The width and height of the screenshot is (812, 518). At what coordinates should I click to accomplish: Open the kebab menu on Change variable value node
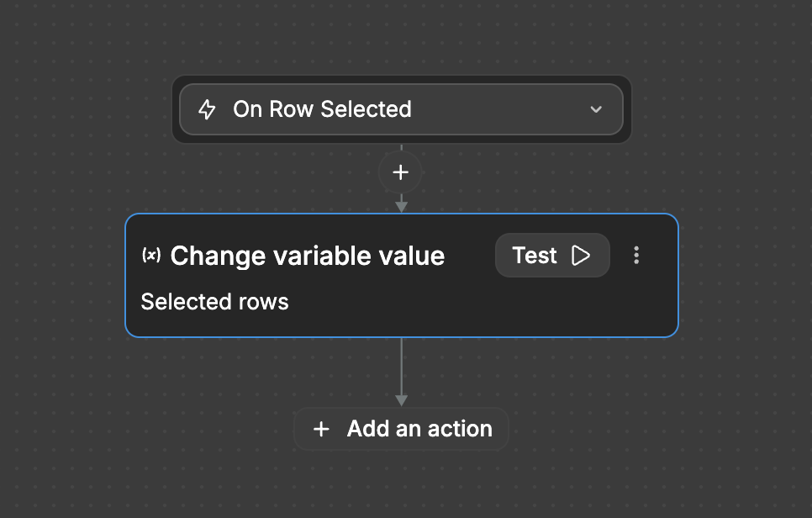636,256
